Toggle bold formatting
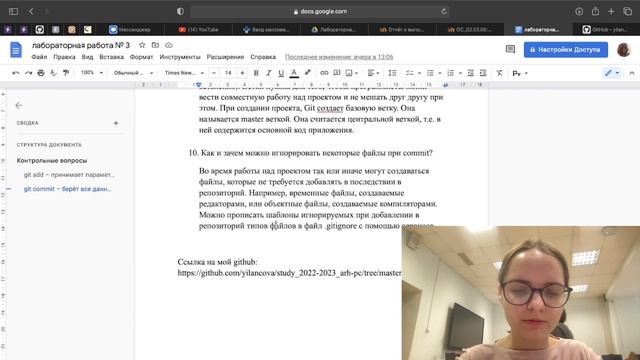 (256, 73)
